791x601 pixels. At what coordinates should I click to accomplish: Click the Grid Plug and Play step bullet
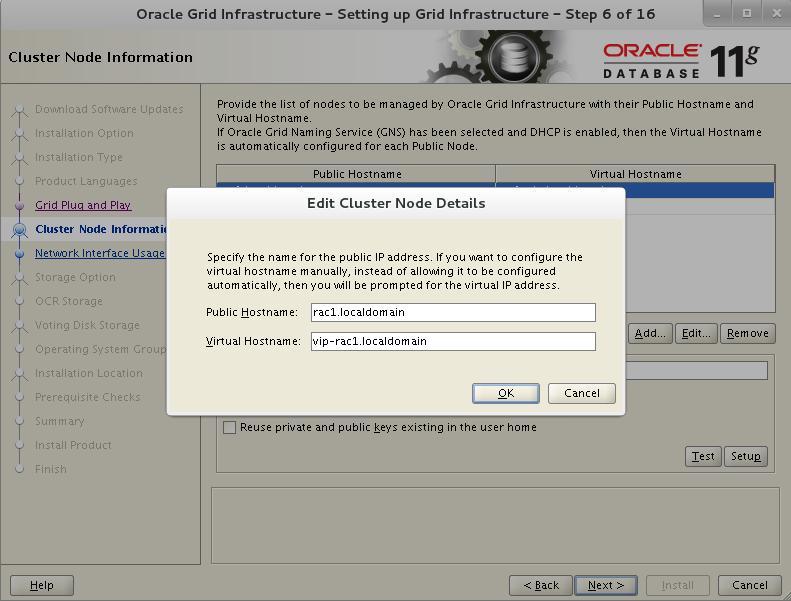[19, 205]
